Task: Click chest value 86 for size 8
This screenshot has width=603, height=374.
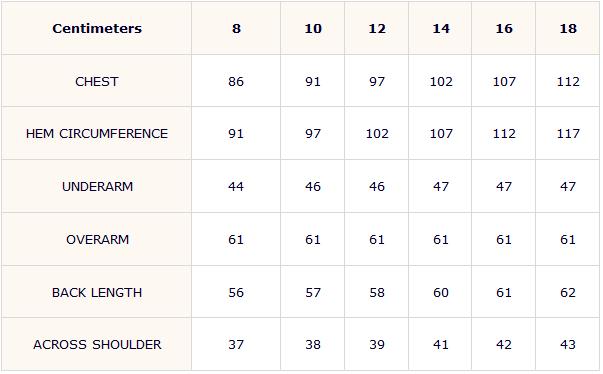Action: pos(236,81)
